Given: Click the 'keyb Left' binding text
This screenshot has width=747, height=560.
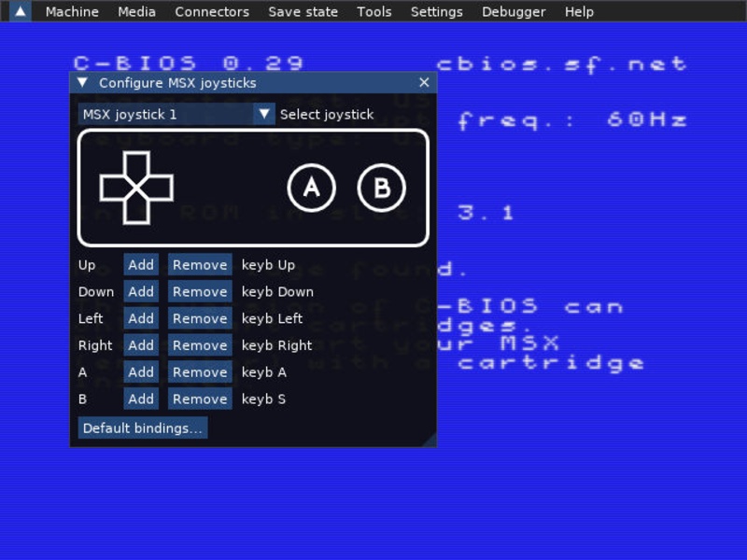Looking at the screenshot, I should click(272, 318).
